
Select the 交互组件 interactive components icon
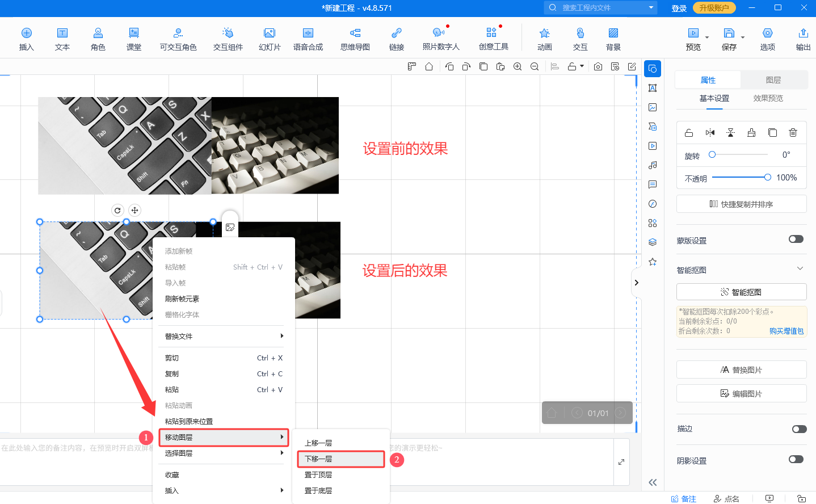click(228, 37)
